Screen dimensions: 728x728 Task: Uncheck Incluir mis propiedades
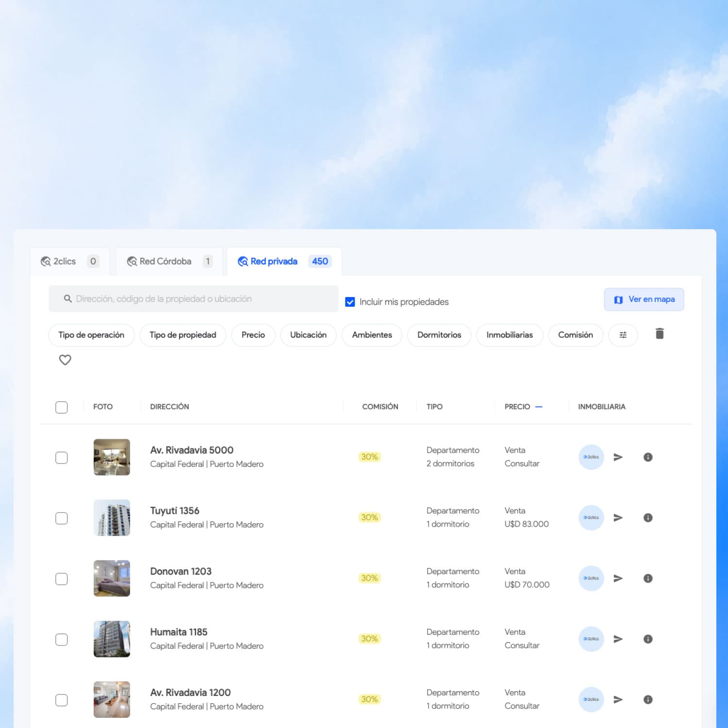point(350,302)
